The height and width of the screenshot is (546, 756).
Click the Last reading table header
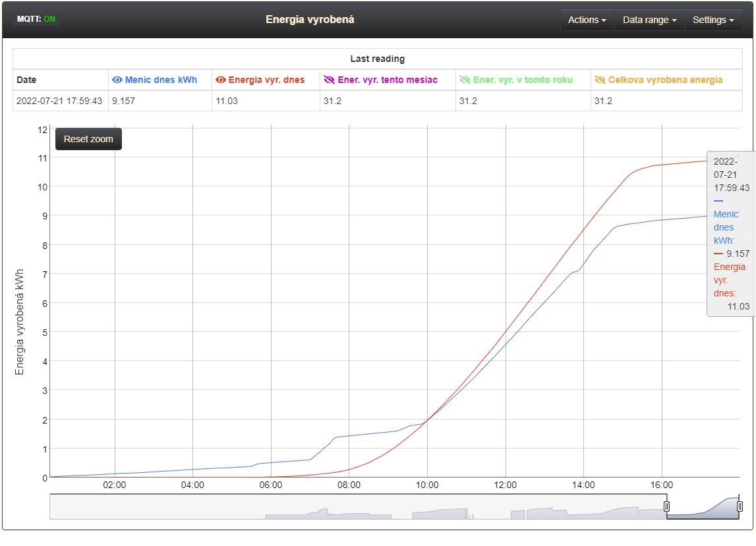377,59
